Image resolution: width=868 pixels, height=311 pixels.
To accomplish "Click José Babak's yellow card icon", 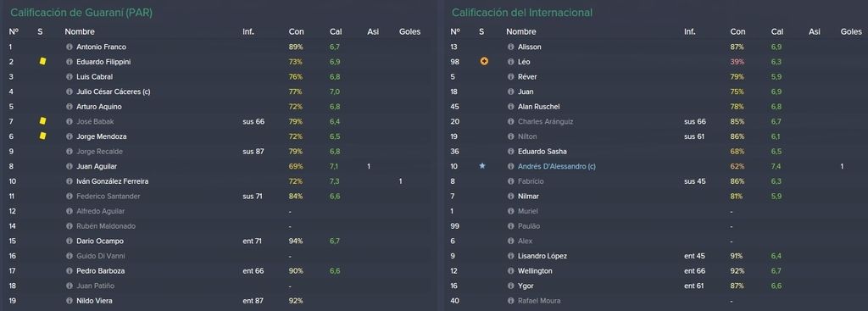I will 42,121.
